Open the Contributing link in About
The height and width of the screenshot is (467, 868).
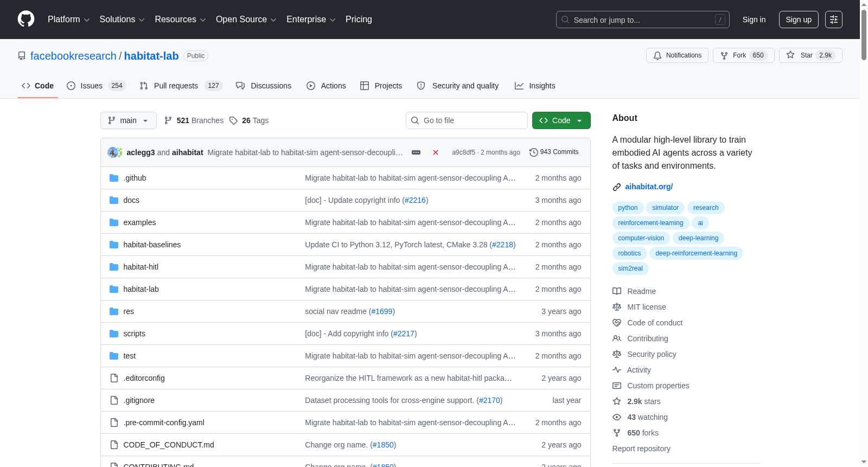648,338
